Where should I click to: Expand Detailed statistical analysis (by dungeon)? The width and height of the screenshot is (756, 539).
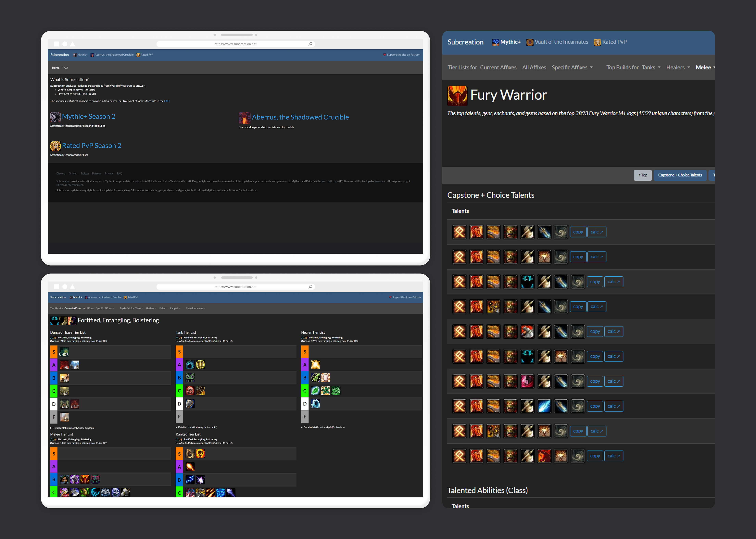(x=72, y=428)
